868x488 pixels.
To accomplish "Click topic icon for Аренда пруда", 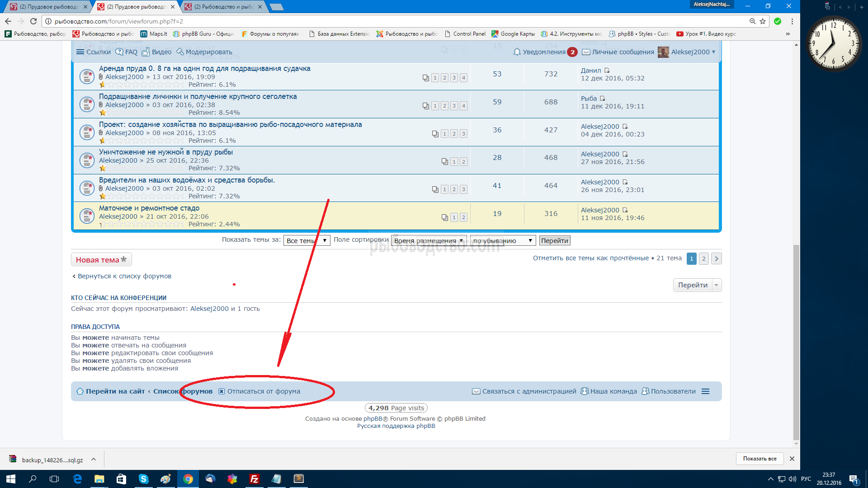I will pos(86,76).
